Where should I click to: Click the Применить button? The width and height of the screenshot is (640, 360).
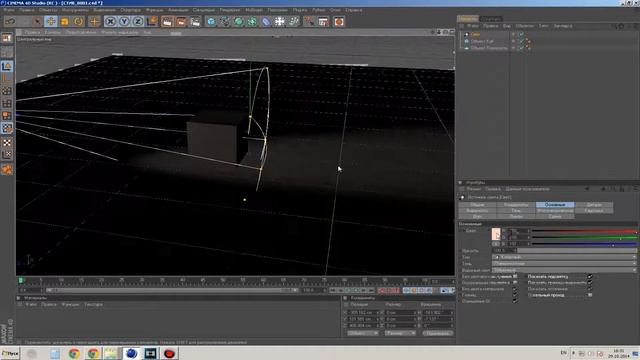(x=438, y=333)
